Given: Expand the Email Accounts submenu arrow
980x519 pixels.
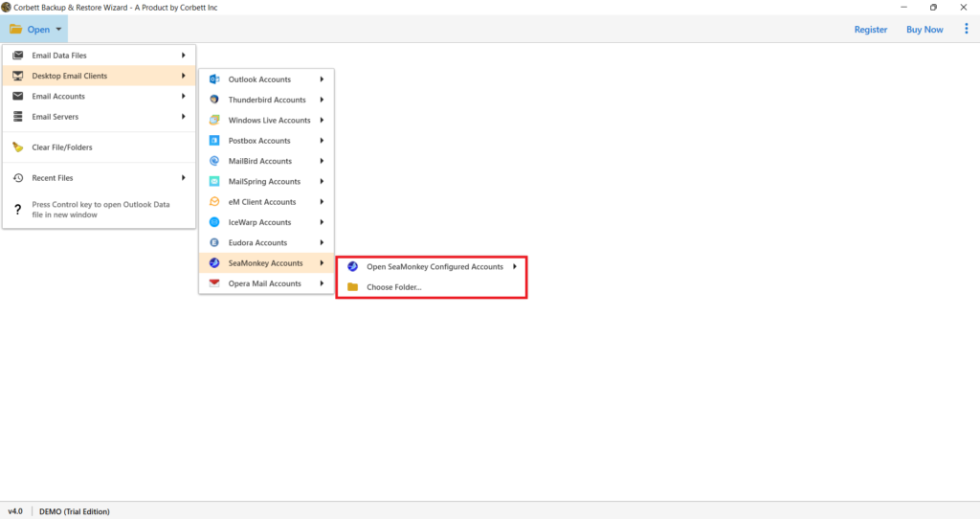Looking at the screenshot, I should click(x=184, y=97).
